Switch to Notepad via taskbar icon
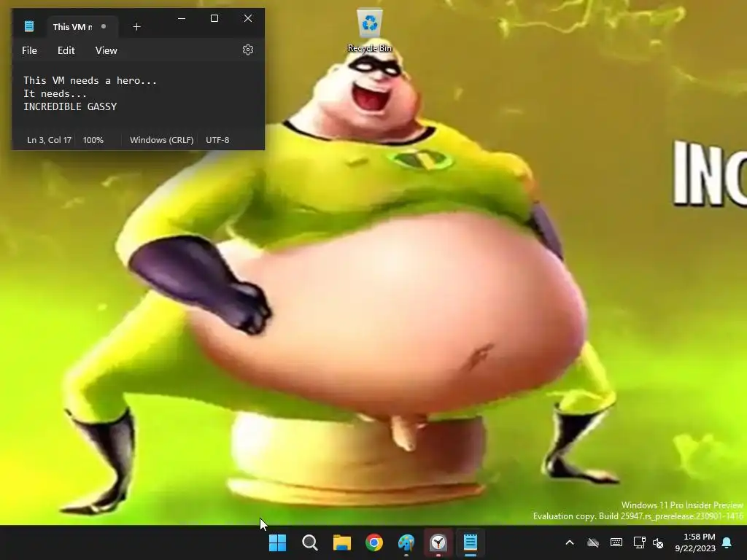747x560 pixels. coord(471,542)
